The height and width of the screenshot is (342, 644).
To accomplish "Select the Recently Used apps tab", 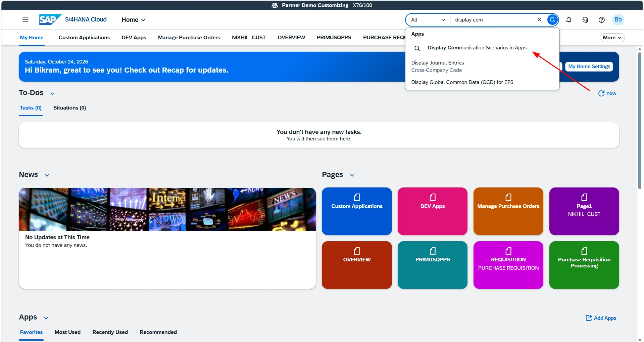I will (x=110, y=332).
